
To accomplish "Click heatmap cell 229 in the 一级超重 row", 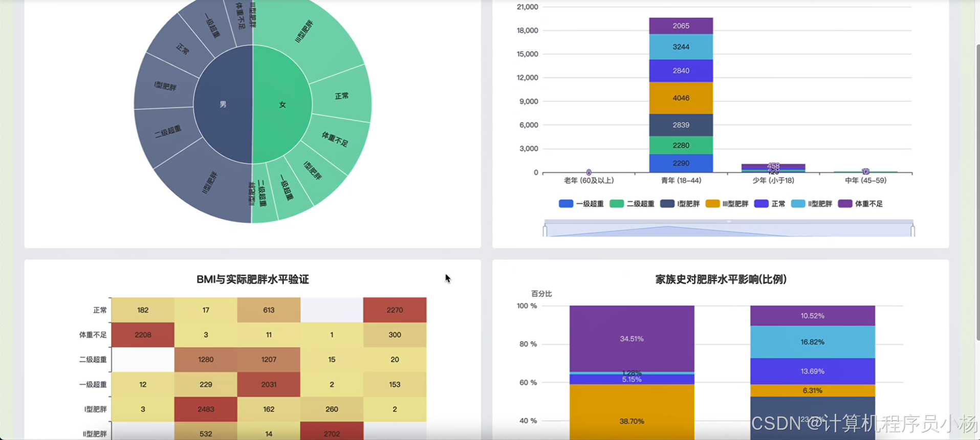I will point(206,384).
